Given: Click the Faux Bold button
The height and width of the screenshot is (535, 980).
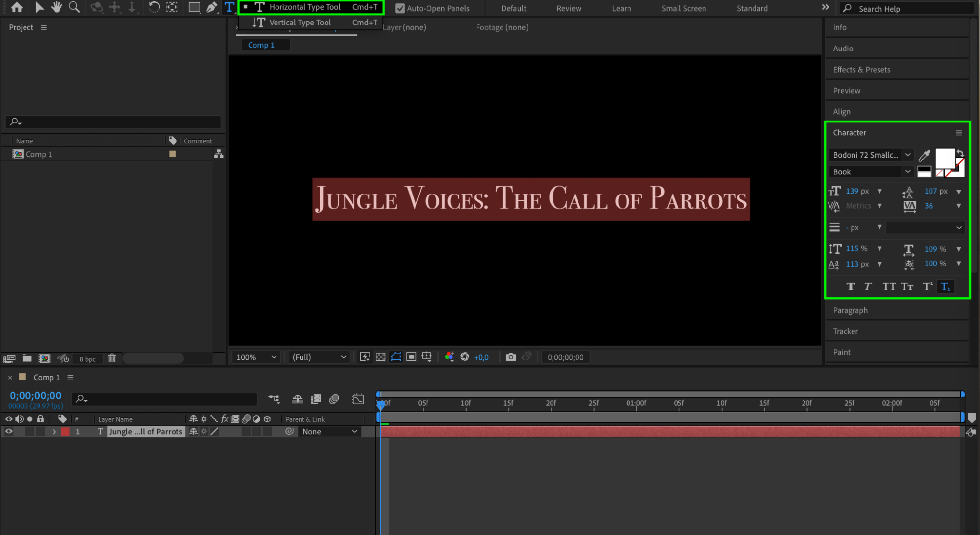Looking at the screenshot, I should [x=851, y=287].
